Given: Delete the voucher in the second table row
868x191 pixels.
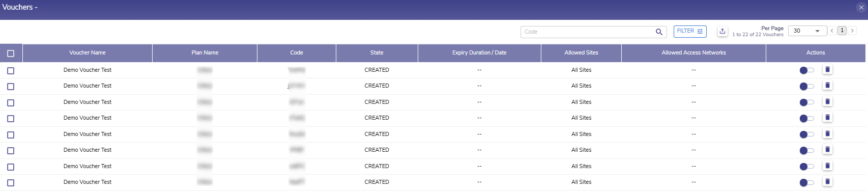Looking at the screenshot, I should pyautogui.click(x=827, y=86).
